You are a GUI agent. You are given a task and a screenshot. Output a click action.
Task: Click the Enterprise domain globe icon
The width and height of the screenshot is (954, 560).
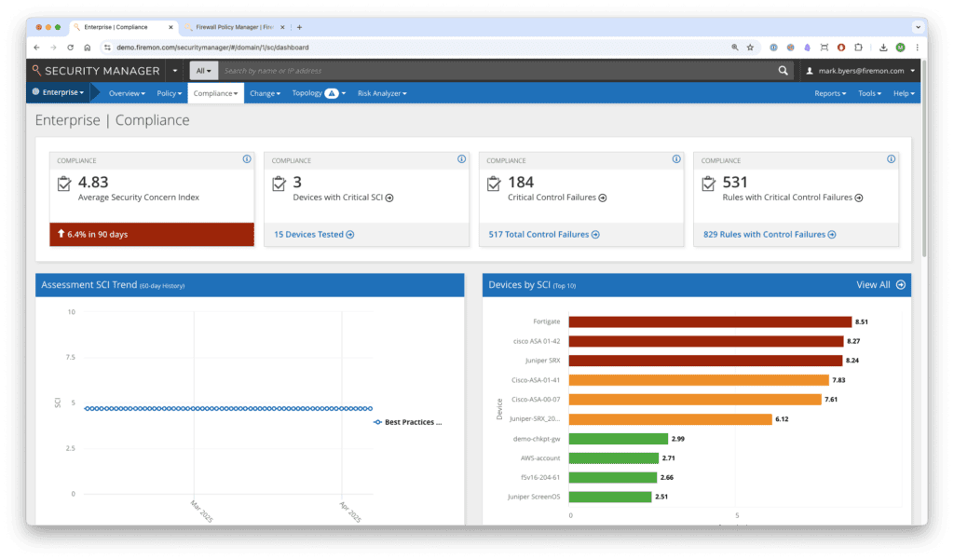[35, 92]
